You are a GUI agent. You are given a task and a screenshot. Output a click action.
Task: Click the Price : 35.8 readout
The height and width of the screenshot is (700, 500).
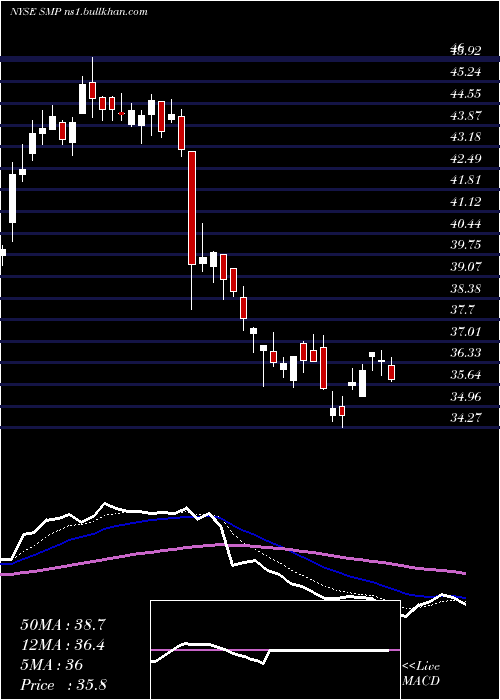63,685
